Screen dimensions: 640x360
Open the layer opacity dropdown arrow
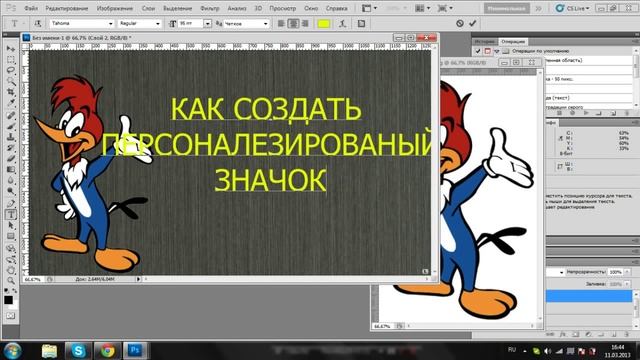click(x=627, y=272)
